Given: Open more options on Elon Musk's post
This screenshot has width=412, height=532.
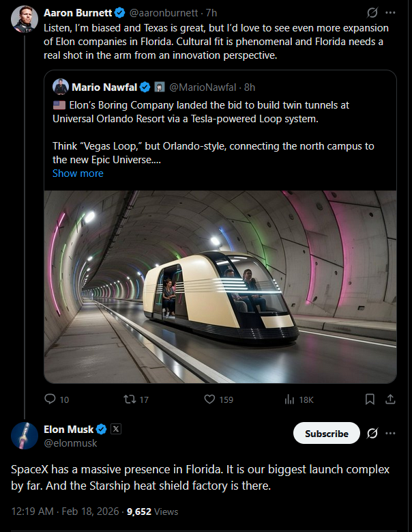Looking at the screenshot, I should tap(391, 434).
